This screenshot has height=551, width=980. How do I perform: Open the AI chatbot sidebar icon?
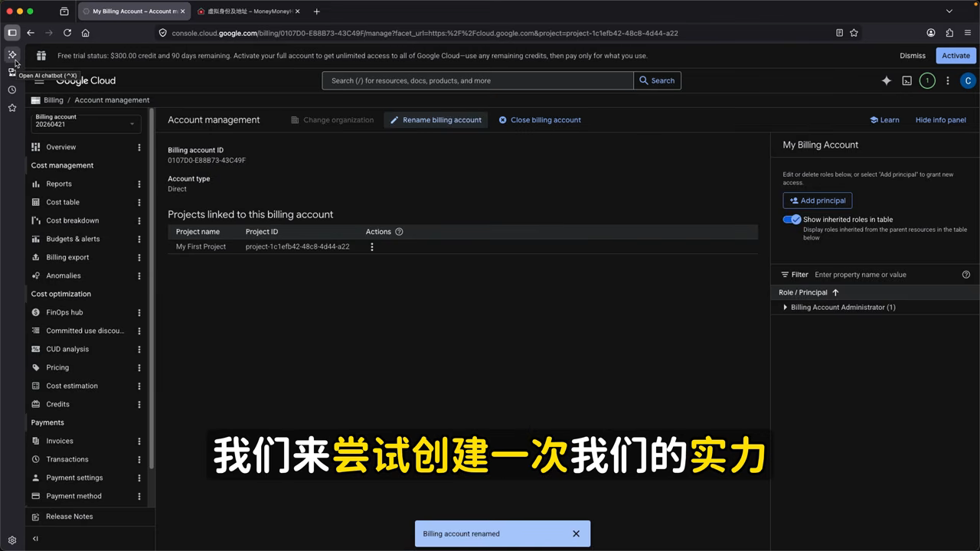tap(12, 54)
